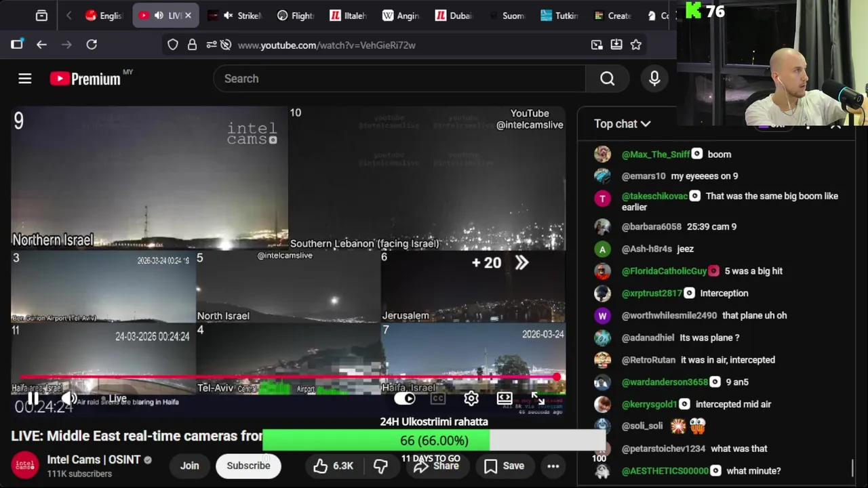868x488 pixels.
Task: Expand the Top chat dropdown
Action: 623,123
